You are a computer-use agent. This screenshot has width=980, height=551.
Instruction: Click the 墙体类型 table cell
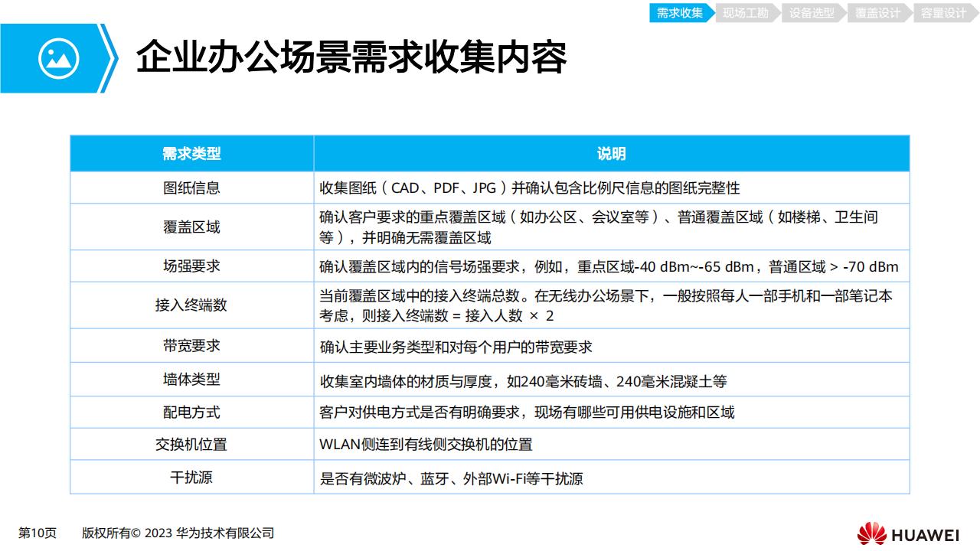(x=191, y=380)
